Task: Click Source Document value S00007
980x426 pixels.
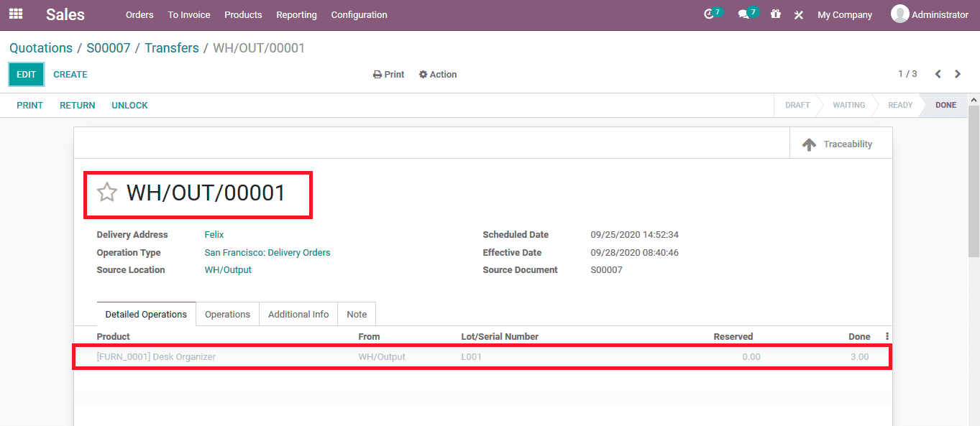Action: coord(607,270)
